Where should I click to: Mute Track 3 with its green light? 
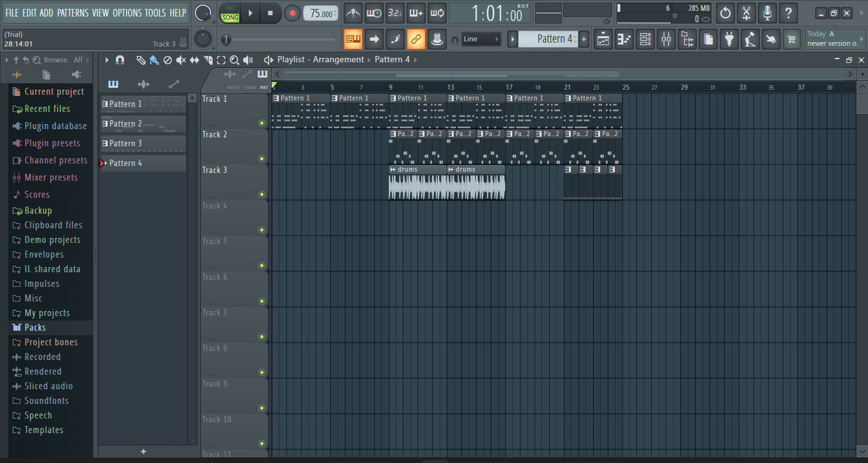262,194
